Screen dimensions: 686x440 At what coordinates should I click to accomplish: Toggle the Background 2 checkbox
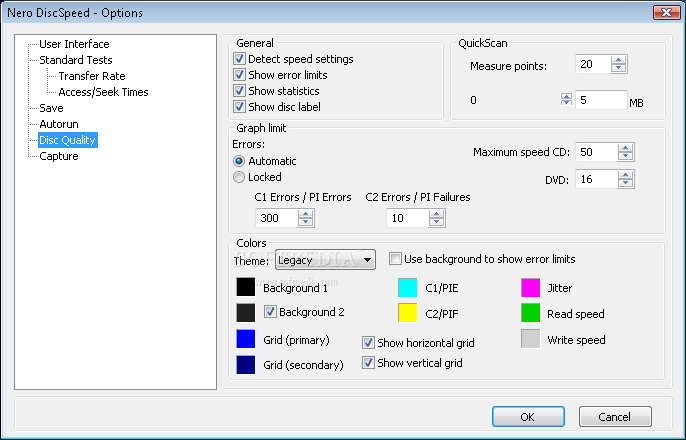[x=270, y=311]
